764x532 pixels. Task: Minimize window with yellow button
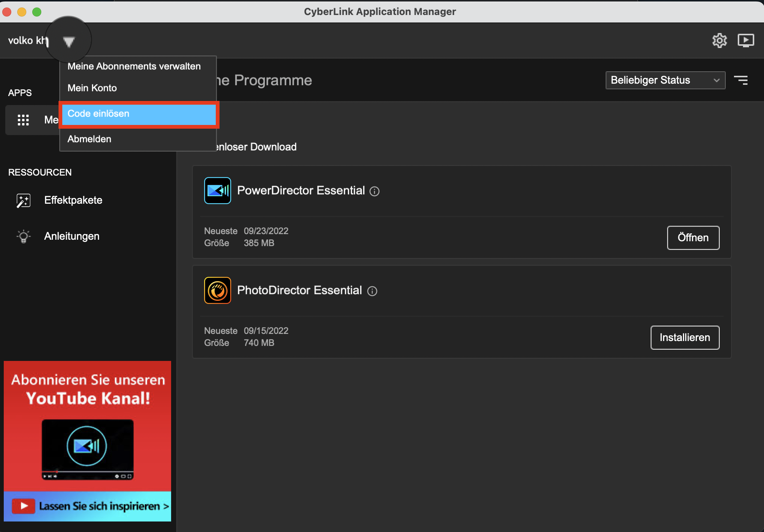[x=22, y=12]
